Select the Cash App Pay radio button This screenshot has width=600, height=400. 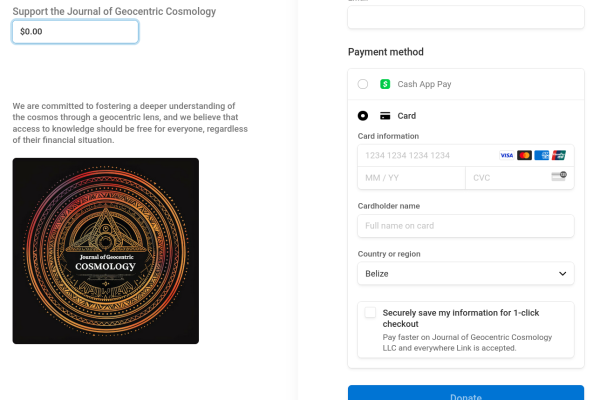click(363, 84)
